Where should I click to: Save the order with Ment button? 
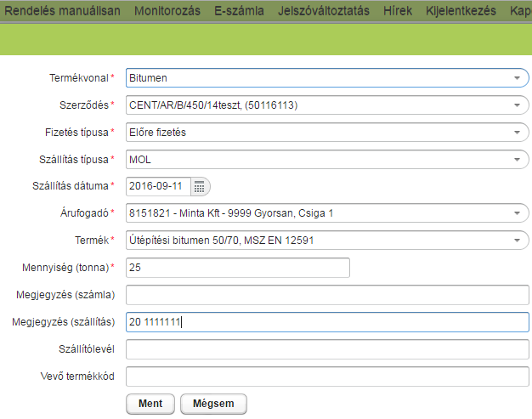150,404
